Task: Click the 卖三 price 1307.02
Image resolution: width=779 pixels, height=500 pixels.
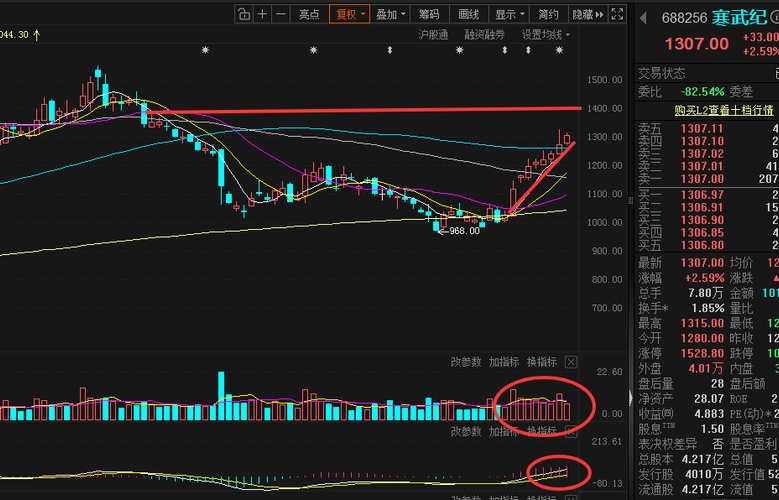Action: pyautogui.click(x=702, y=154)
